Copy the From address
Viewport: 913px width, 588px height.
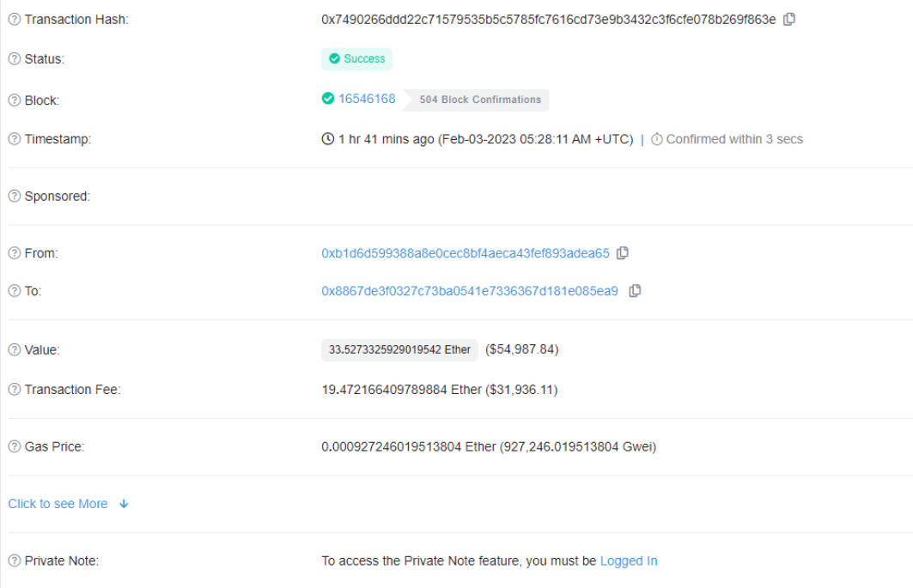(x=623, y=253)
